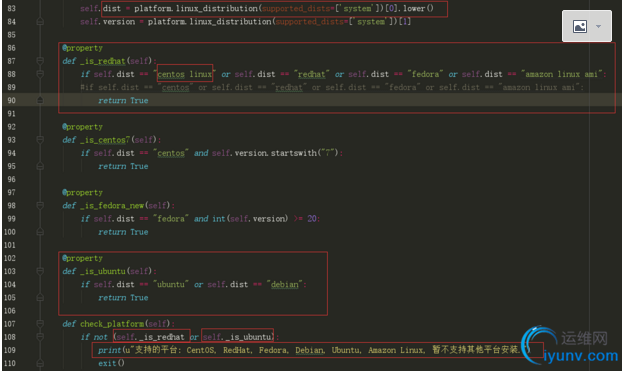Click the "fedora" string on line 88
624x372 pixels.
(x=425, y=74)
